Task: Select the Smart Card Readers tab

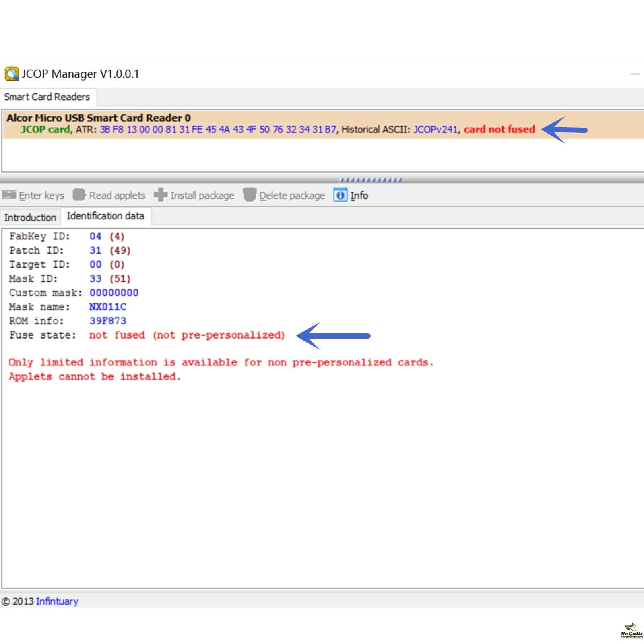Action: pyautogui.click(x=47, y=97)
